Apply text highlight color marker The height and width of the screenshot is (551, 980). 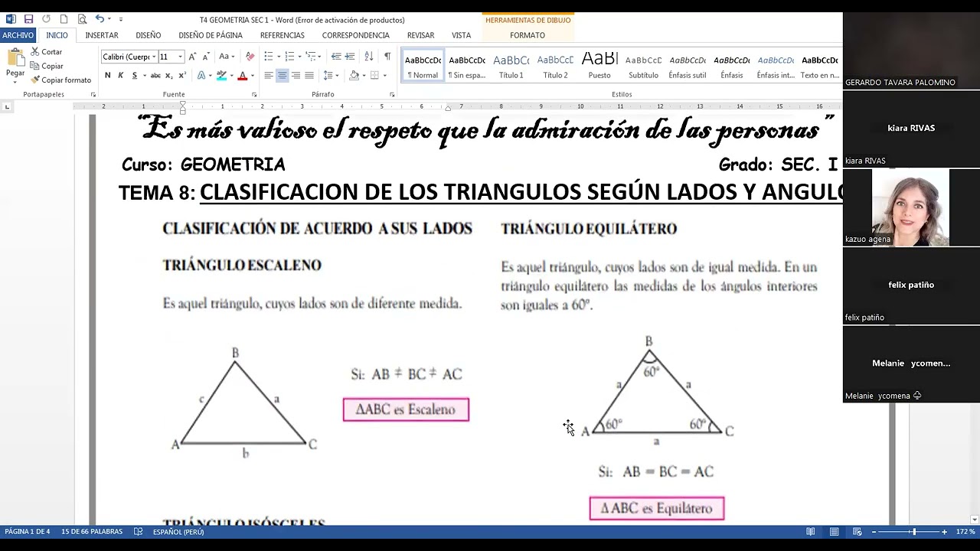[221, 75]
